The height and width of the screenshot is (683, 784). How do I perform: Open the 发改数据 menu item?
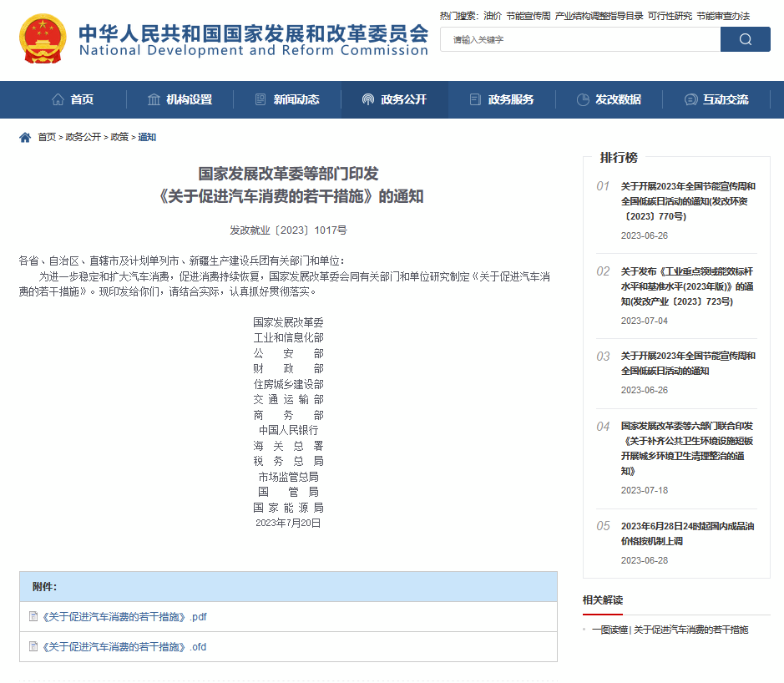point(609,99)
